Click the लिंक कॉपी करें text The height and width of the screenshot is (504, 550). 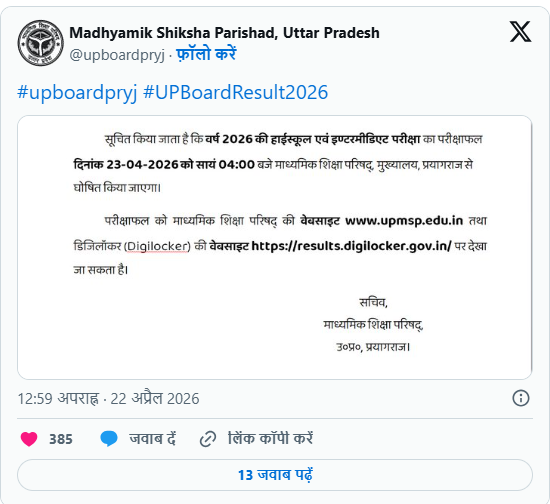[x=270, y=439]
